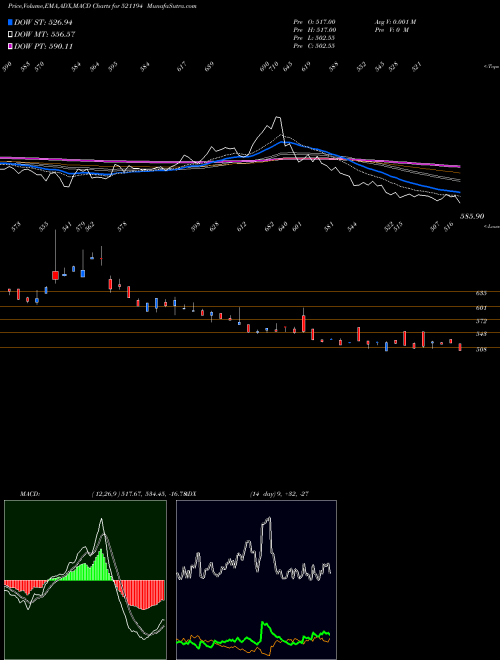
Task: Click the 601 price level label
Action: click(x=481, y=308)
